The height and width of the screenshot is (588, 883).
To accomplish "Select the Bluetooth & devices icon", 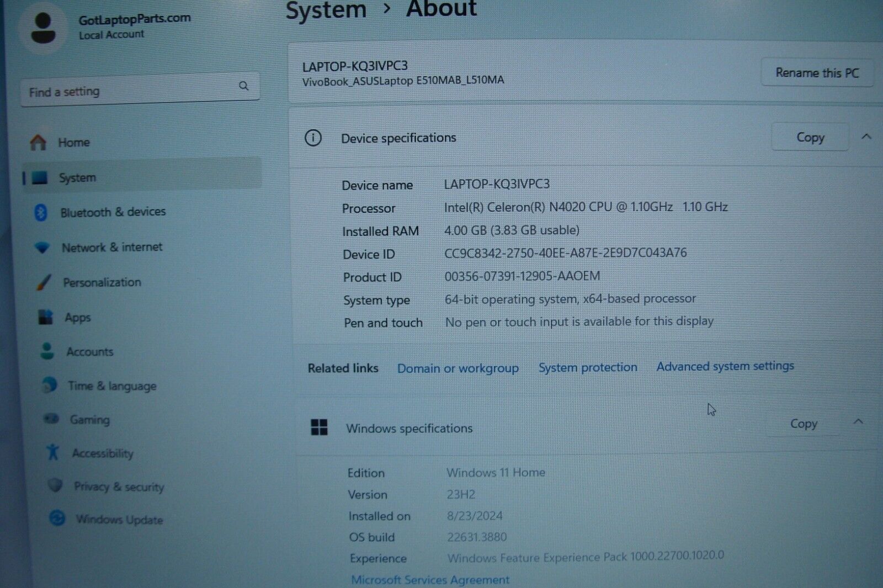I will (42, 211).
